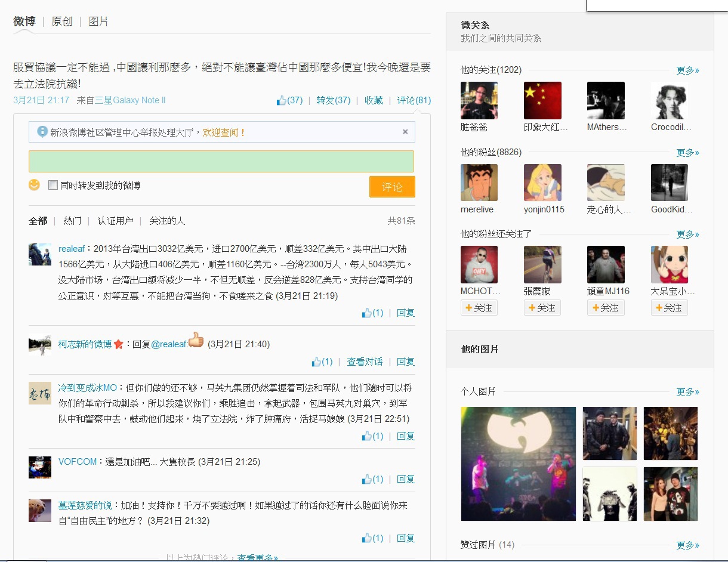Open the large concert stage photo
Viewport: 728px width, 562px height.
(x=519, y=464)
